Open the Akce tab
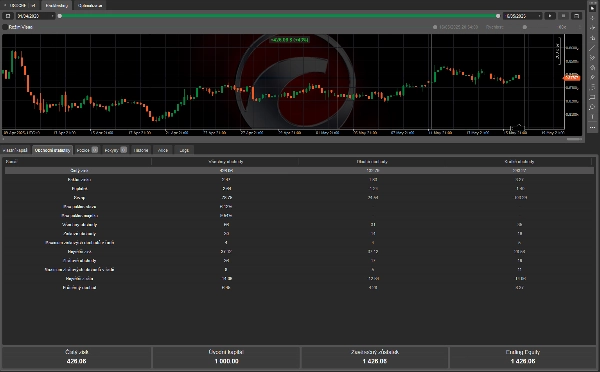Image resolution: width=600 pixels, height=372 pixels. tap(163, 150)
